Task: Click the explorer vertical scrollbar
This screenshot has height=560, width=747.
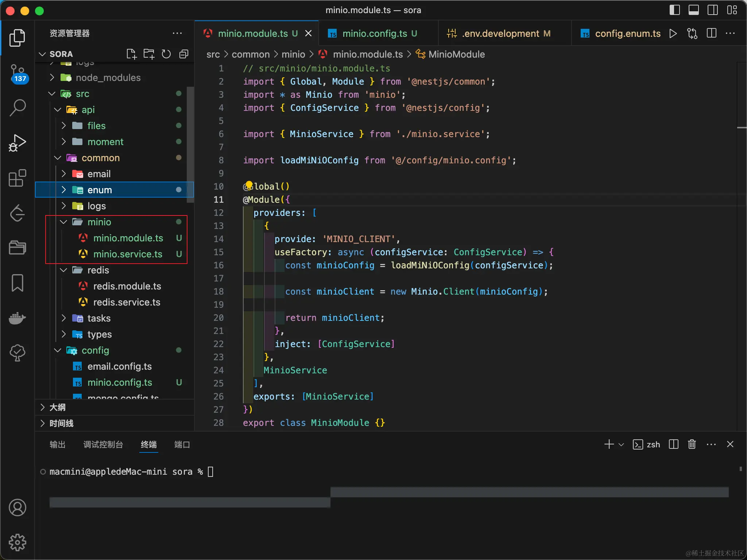Action: click(190, 144)
